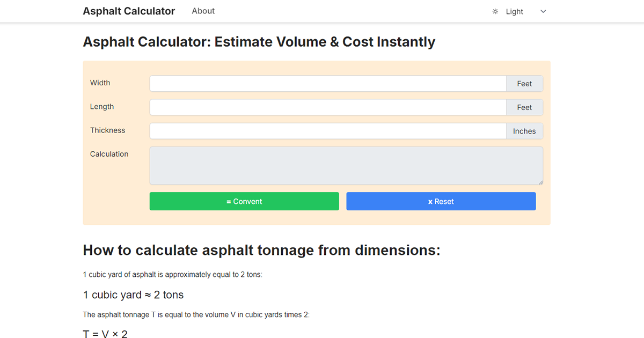644x338 pixels.
Task: Click the Feet unit label for Length
Action: coord(524,107)
